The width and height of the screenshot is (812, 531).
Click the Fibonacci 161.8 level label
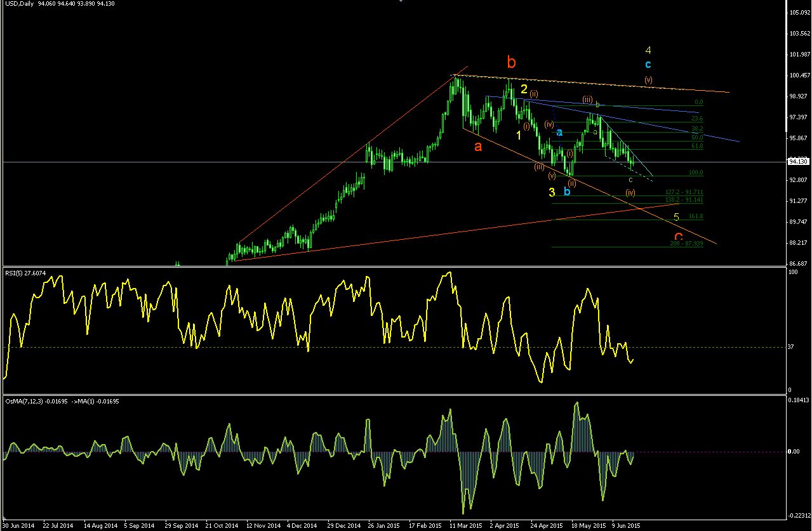point(696,217)
